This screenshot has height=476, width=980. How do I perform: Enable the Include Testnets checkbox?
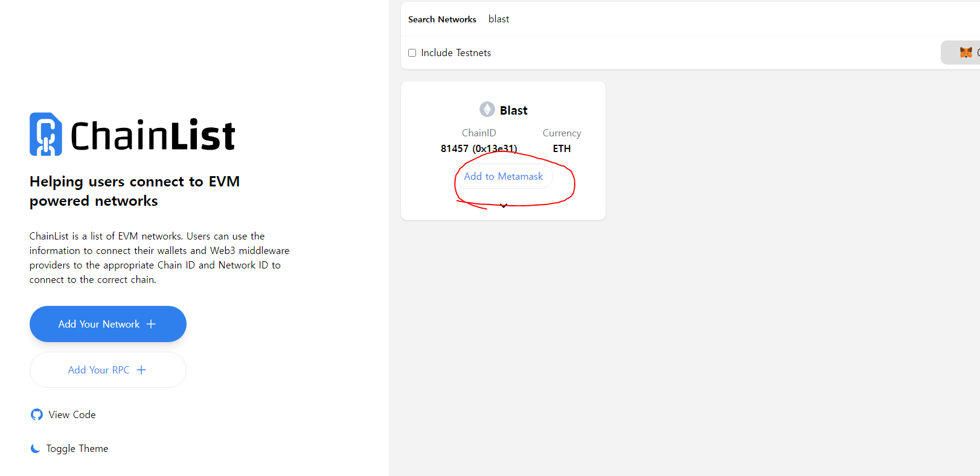412,53
